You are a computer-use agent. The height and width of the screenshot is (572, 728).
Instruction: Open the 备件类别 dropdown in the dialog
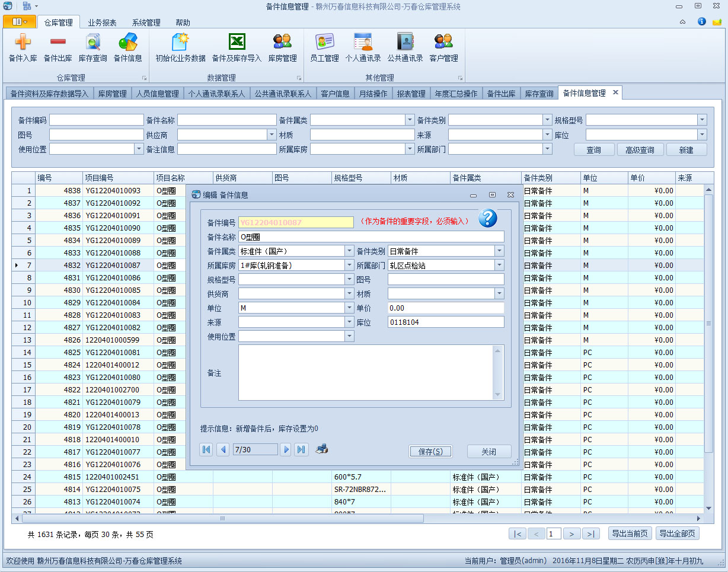click(499, 251)
